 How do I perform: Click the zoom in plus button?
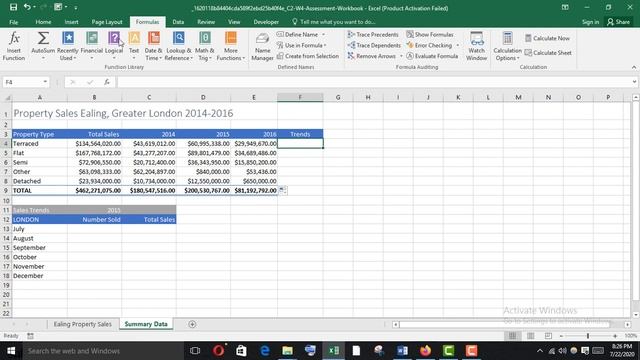click(615, 336)
